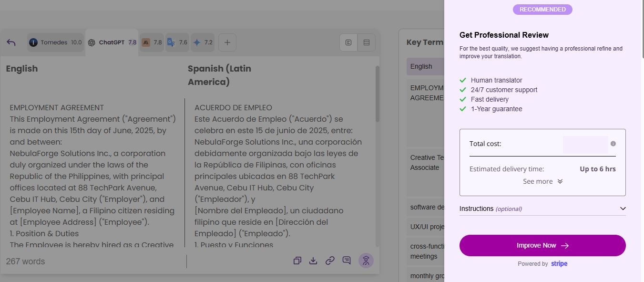Screen dimensions: 644x282
Task: Copy the translation with the copy icon
Action: tap(297, 261)
